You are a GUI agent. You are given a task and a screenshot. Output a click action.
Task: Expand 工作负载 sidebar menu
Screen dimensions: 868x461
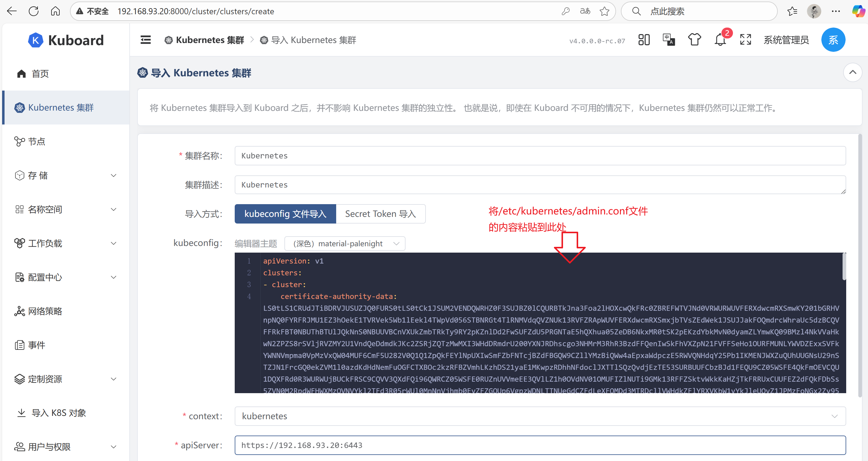(x=66, y=243)
